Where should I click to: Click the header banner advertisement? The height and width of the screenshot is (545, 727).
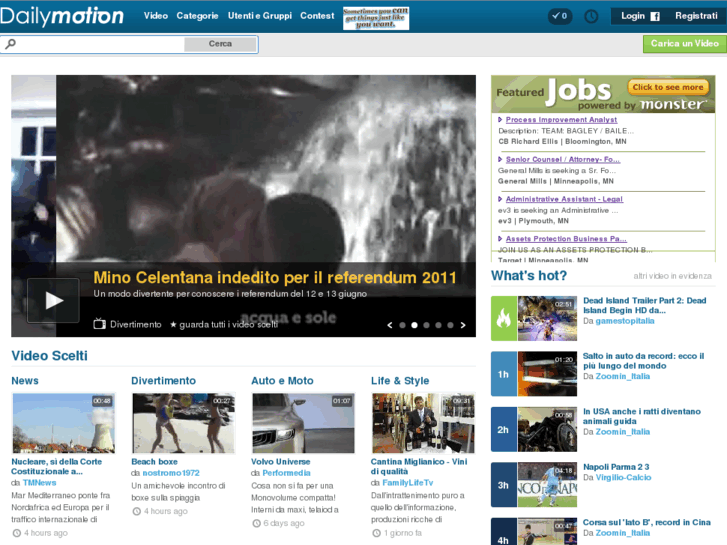coord(376,19)
